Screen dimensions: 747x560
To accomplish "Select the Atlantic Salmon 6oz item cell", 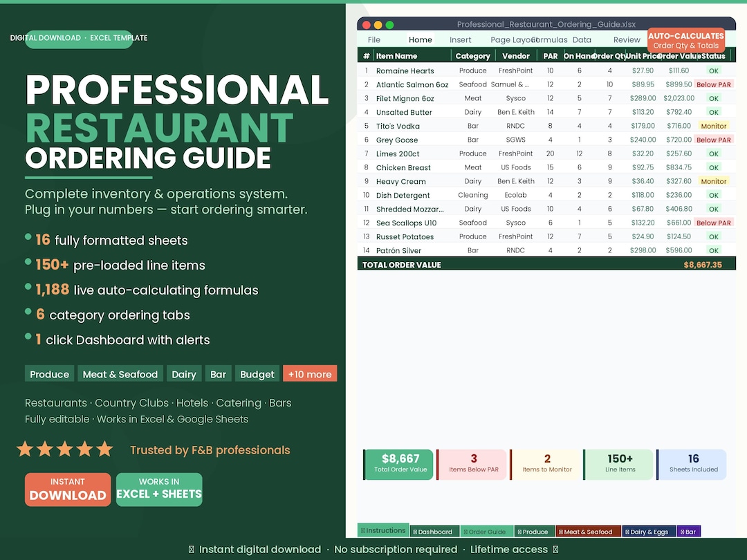I will click(x=412, y=85).
